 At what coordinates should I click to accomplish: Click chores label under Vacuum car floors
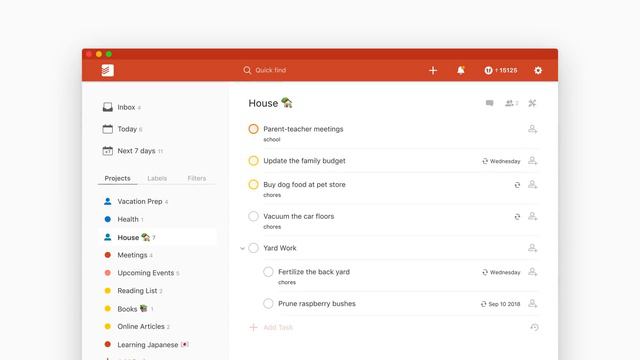click(x=272, y=227)
